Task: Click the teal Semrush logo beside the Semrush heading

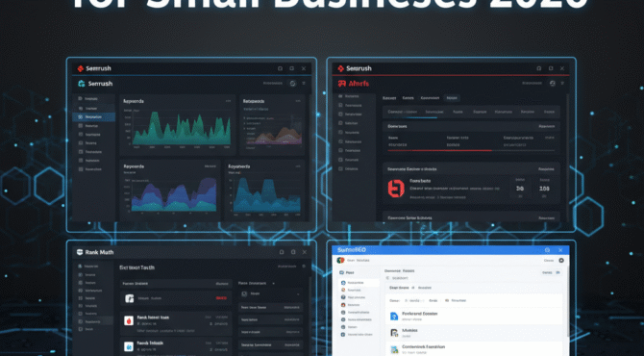Action: tap(82, 84)
